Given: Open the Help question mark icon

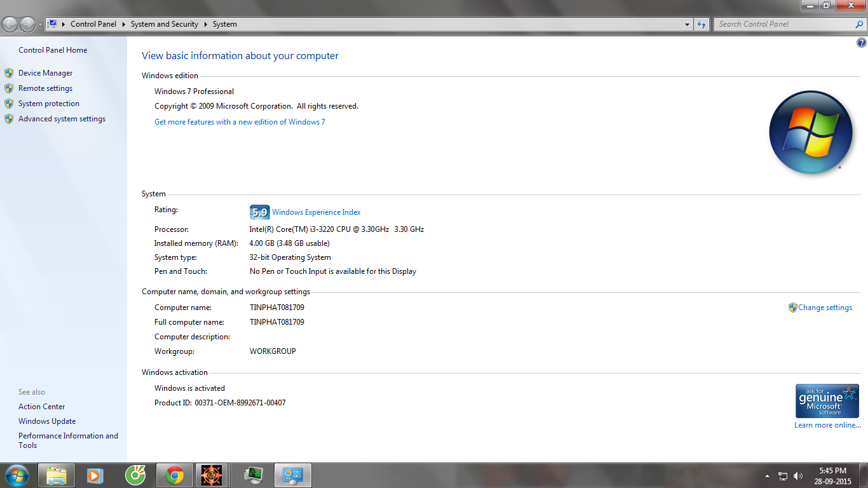Looking at the screenshot, I should point(862,43).
